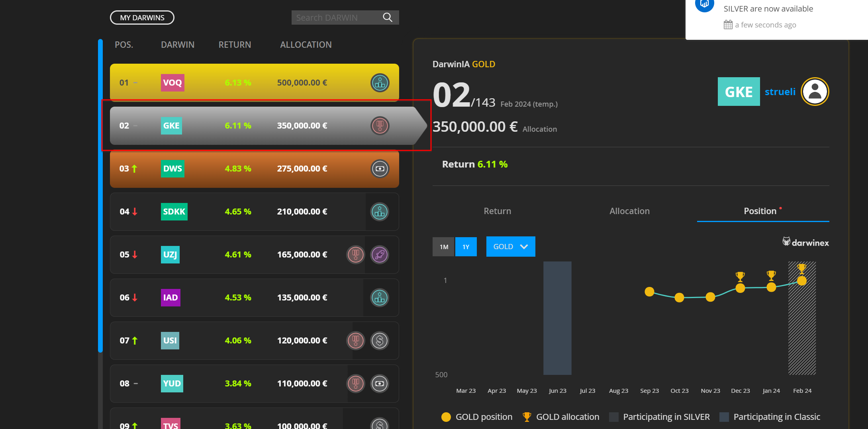Click the trophy above the Jan 24 point
868x429 pixels.
(771, 275)
